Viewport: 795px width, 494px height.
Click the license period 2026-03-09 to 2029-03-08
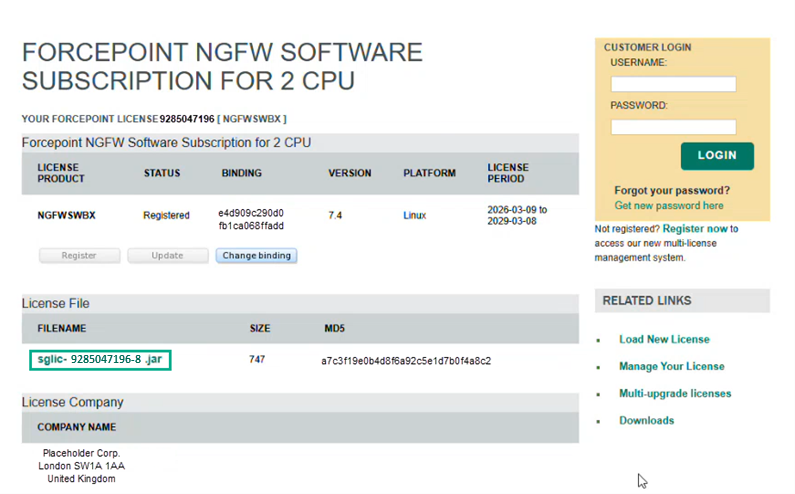click(517, 215)
